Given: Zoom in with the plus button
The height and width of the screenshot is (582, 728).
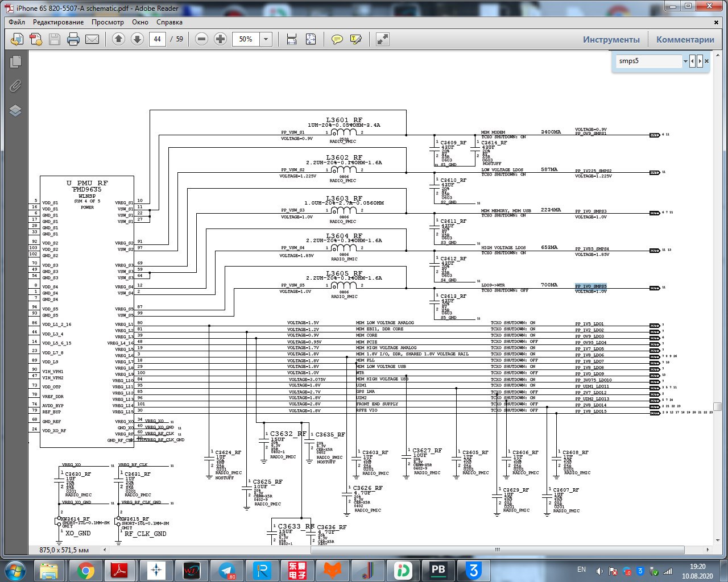Looking at the screenshot, I should coord(220,39).
